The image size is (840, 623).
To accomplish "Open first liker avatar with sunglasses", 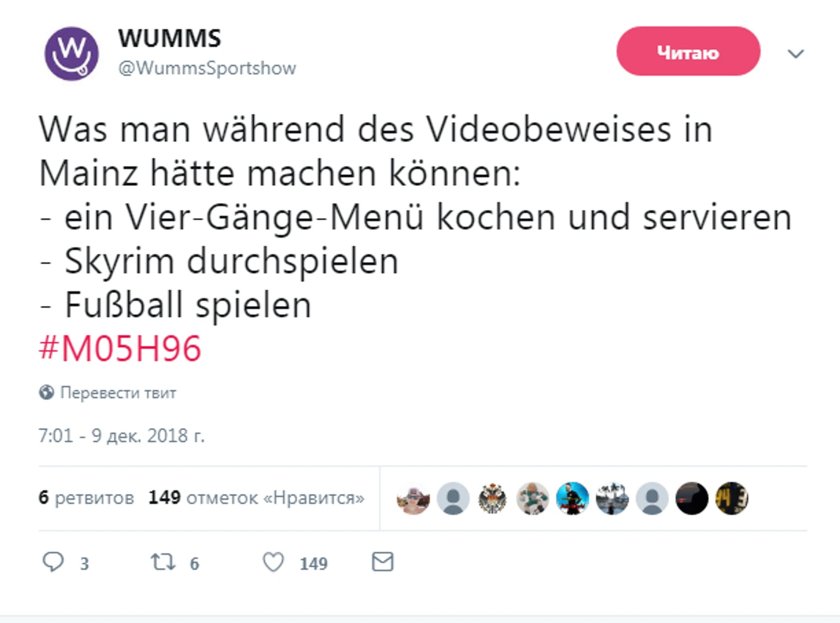I will pos(413,498).
